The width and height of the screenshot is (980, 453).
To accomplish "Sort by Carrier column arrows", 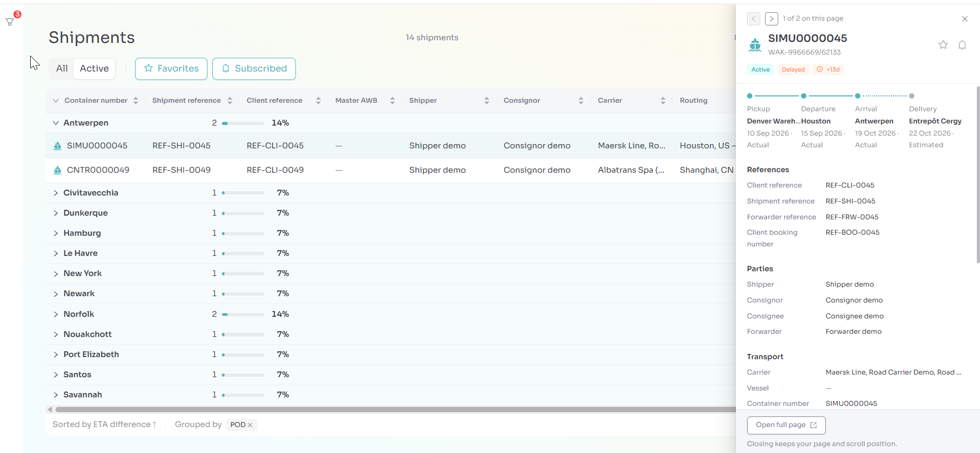I will (663, 101).
